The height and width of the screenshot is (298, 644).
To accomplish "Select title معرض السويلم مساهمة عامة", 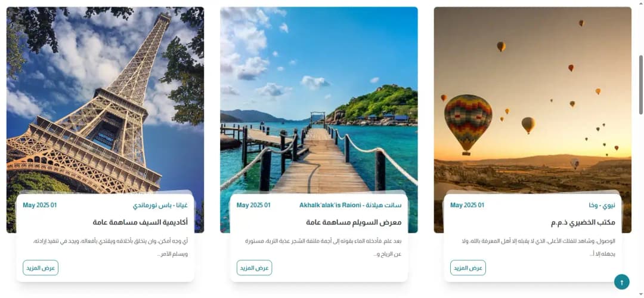I will [x=354, y=222].
